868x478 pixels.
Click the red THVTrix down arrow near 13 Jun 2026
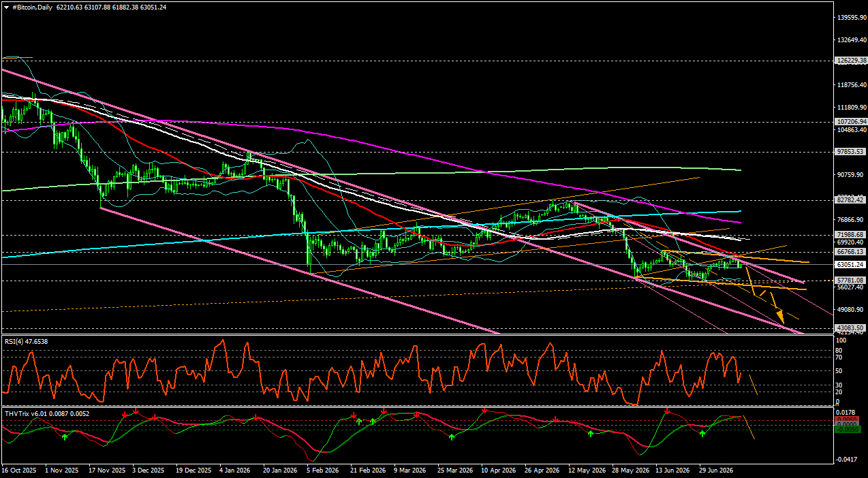click(666, 412)
